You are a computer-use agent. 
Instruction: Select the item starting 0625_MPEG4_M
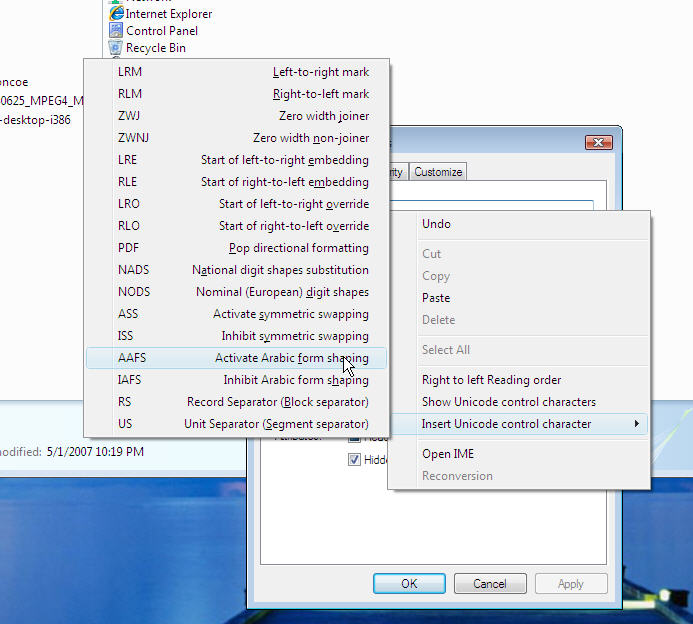[x=42, y=101]
